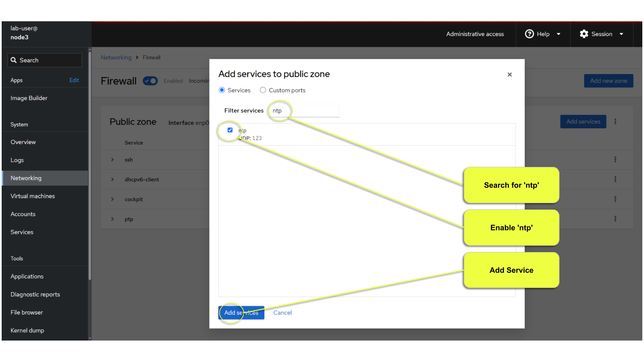Click the Cancel link in dialog
Image resolution: width=644 pixels, height=362 pixels.
pyautogui.click(x=282, y=313)
